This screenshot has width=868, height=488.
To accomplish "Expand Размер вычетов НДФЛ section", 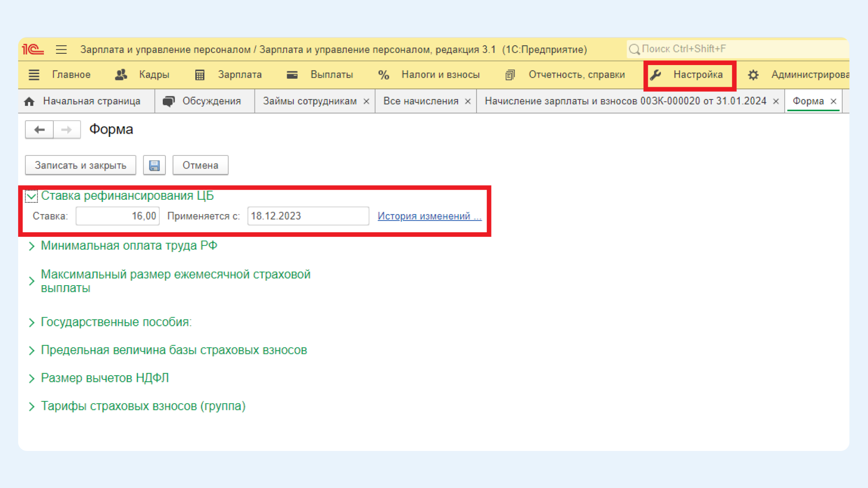I will coord(31,379).
